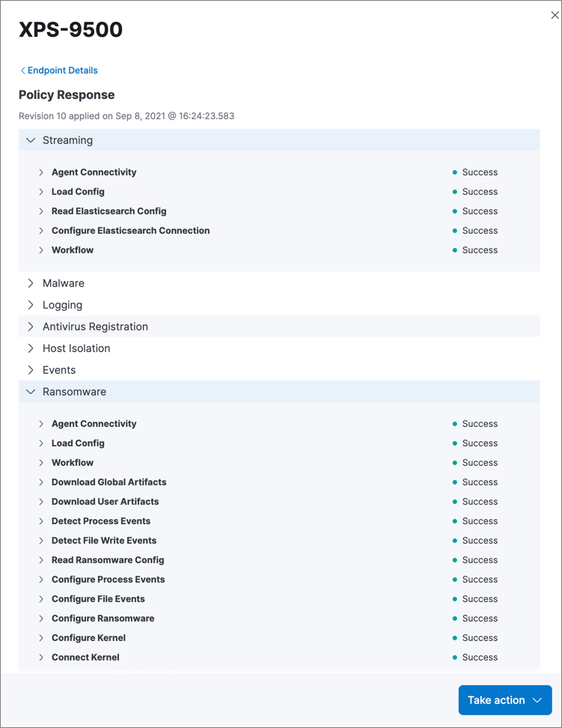The height and width of the screenshot is (728, 562).
Task: Close the XPS-9500 flyout panel
Action: [554, 14]
